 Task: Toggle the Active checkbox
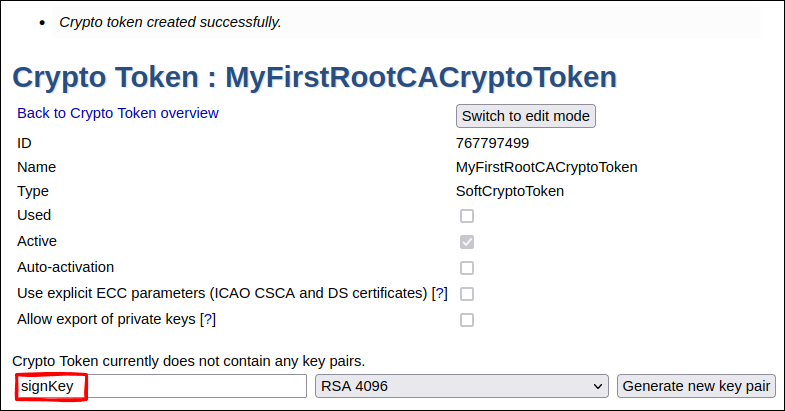(467, 242)
